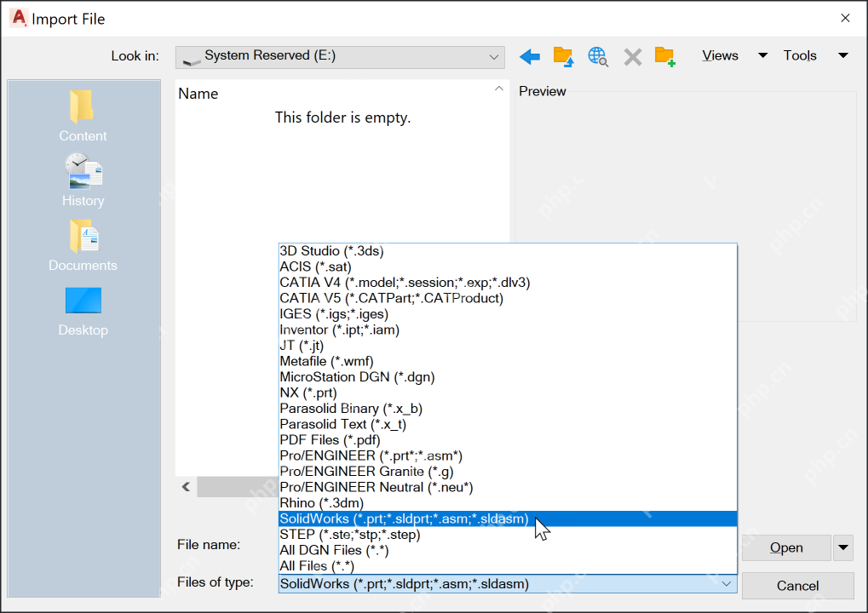Click the Name column sort arrow
The image size is (868, 613).
point(499,88)
